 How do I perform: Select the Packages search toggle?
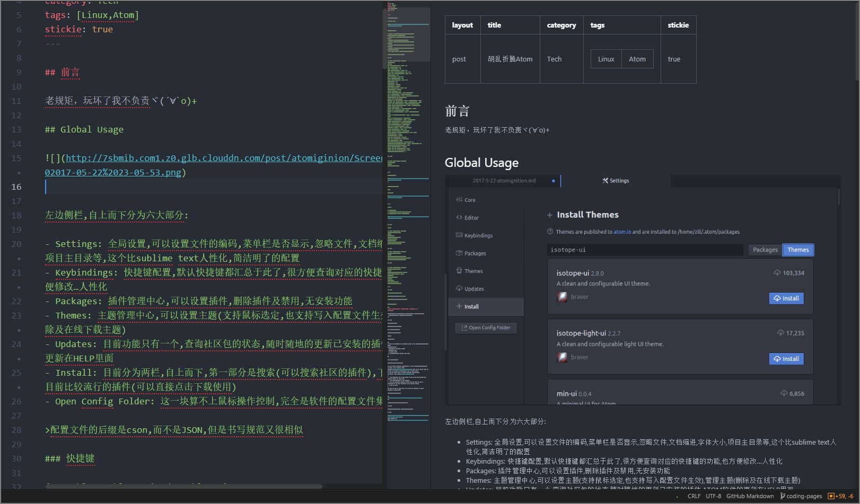point(765,250)
